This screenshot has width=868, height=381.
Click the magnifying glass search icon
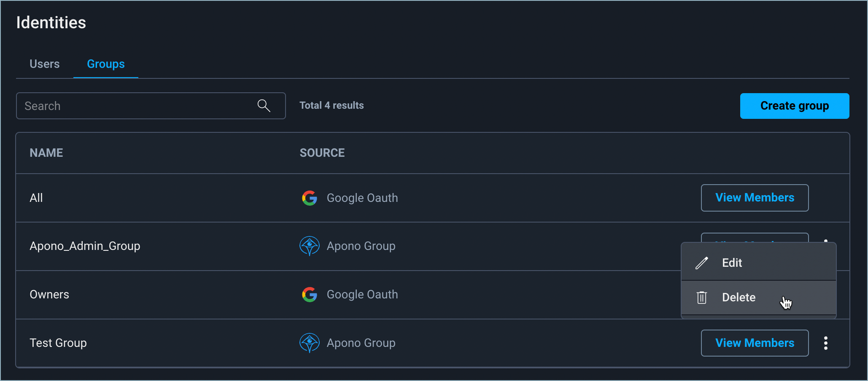point(264,105)
